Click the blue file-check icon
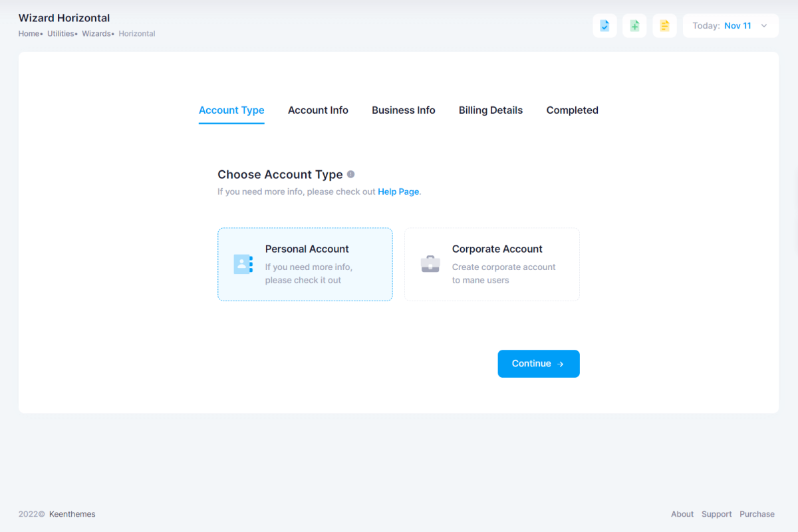The image size is (798, 532). 604,26
